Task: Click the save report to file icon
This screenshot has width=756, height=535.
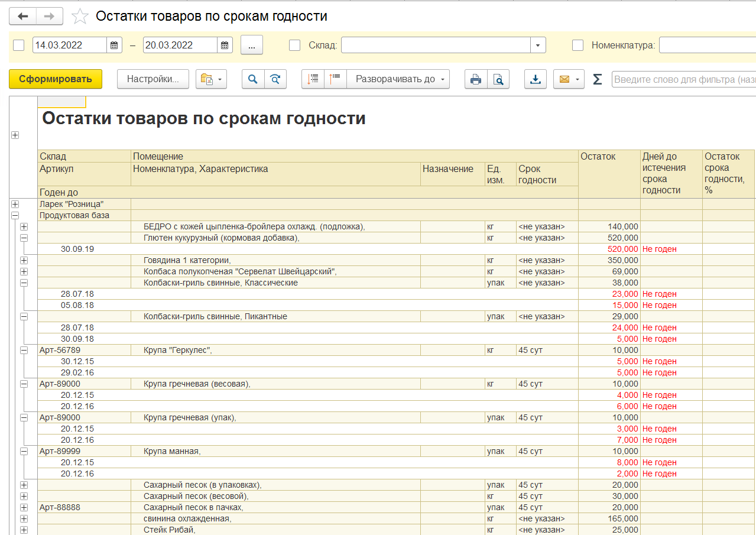Action: coord(536,79)
